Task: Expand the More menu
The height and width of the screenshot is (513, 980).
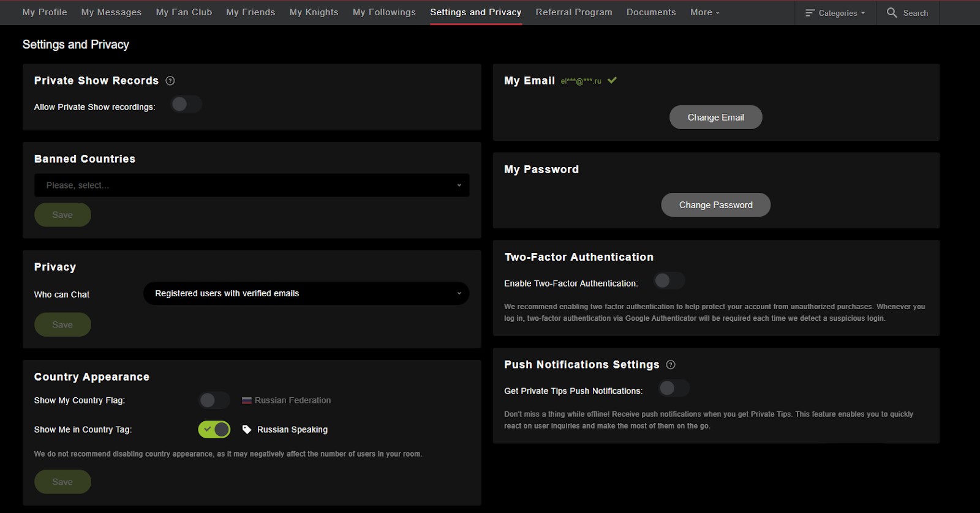Action: 704,12
